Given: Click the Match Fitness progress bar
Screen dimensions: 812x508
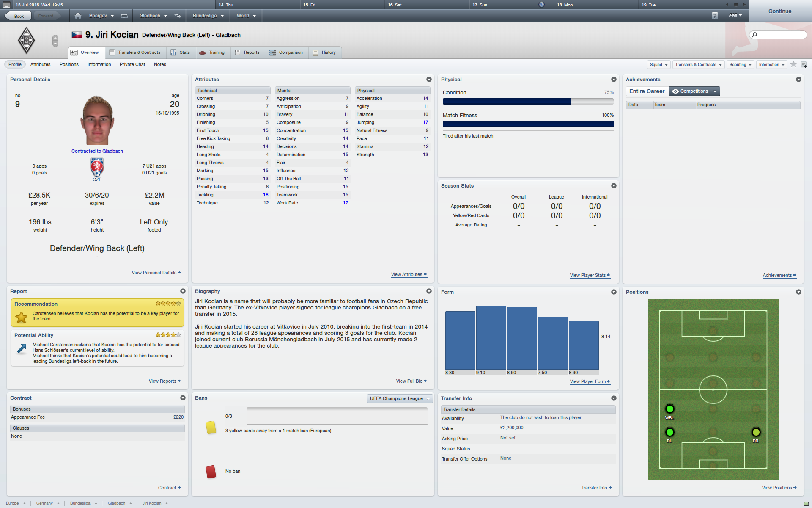Looking at the screenshot, I should [x=528, y=124].
